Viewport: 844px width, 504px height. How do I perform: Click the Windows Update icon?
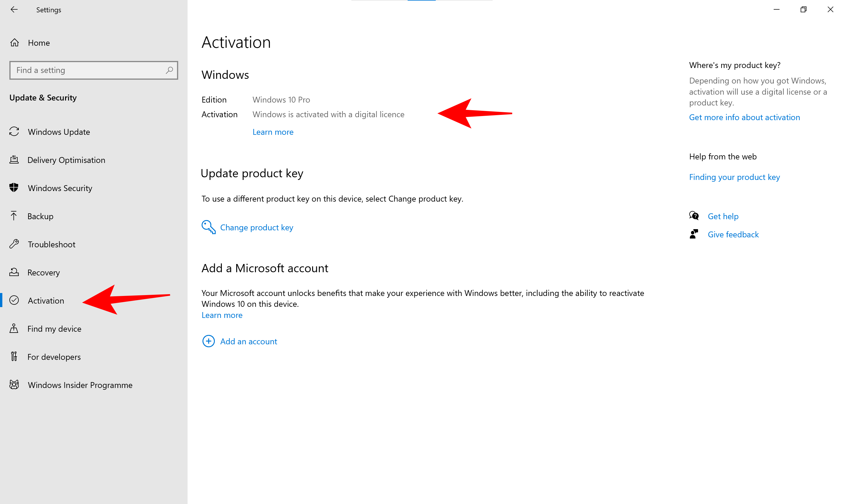[x=16, y=131]
